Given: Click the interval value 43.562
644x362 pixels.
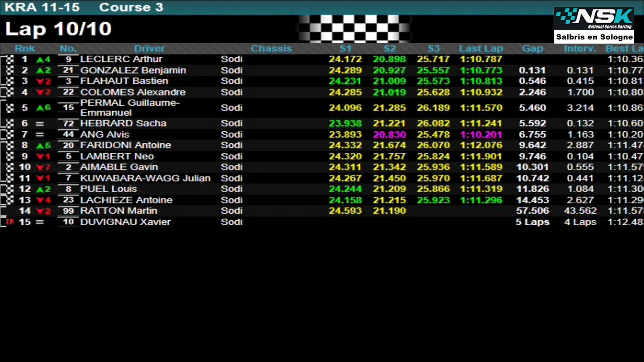Looking at the screenshot, I should (x=580, y=211).
